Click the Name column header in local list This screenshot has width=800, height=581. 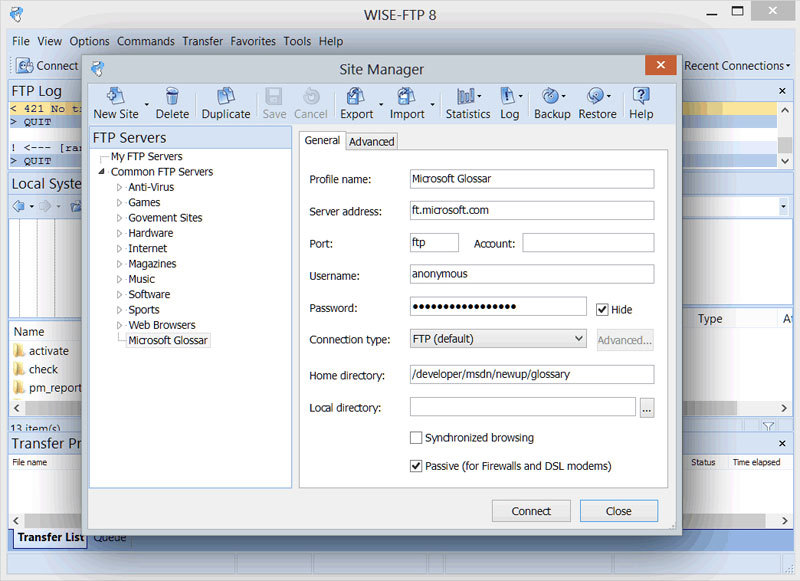(x=29, y=332)
